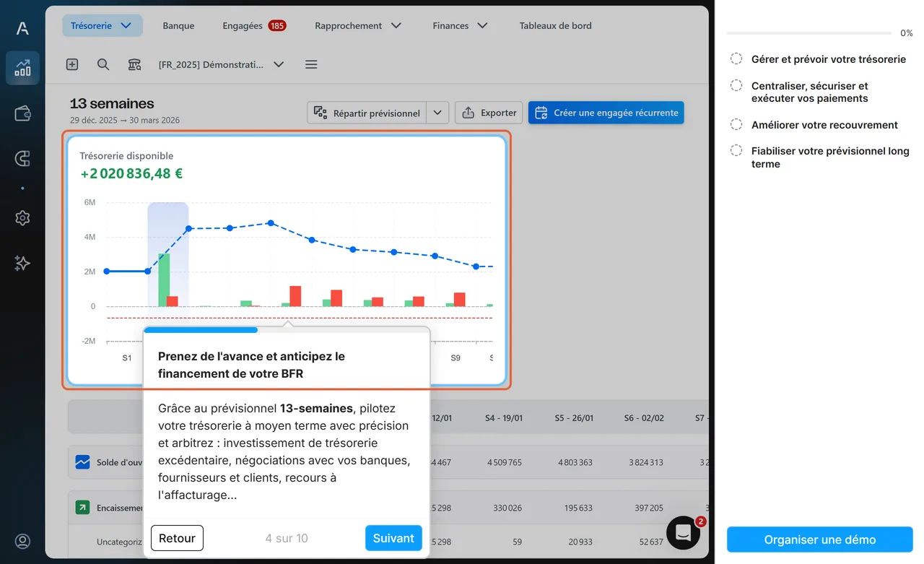Open the chat support bubble
This screenshot has width=924, height=564.
[x=683, y=533]
